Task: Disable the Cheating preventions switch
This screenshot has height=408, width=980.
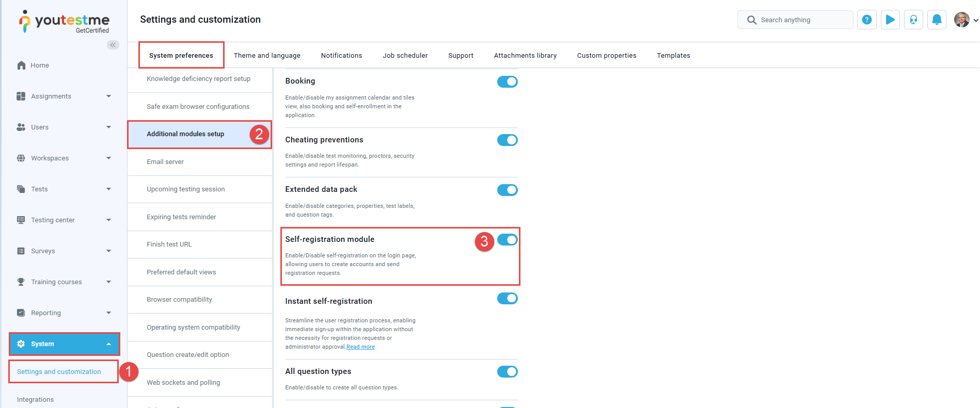Action: click(507, 140)
